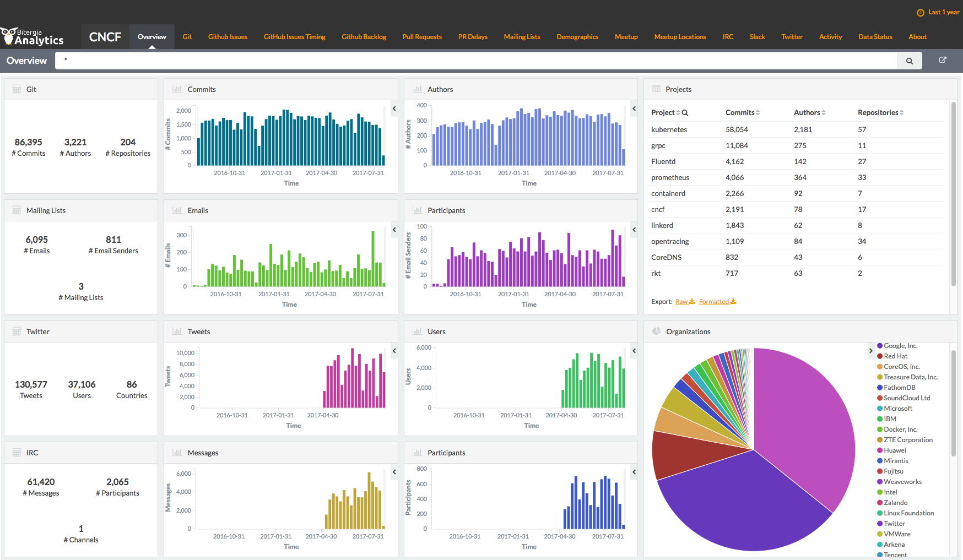
Task: Click the Project column search icon
Action: pyautogui.click(x=685, y=113)
